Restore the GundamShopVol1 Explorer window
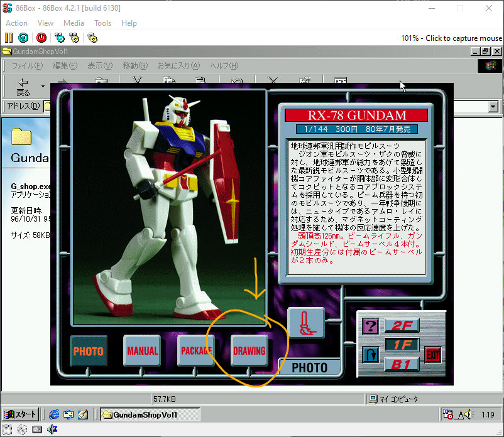 tap(485, 51)
